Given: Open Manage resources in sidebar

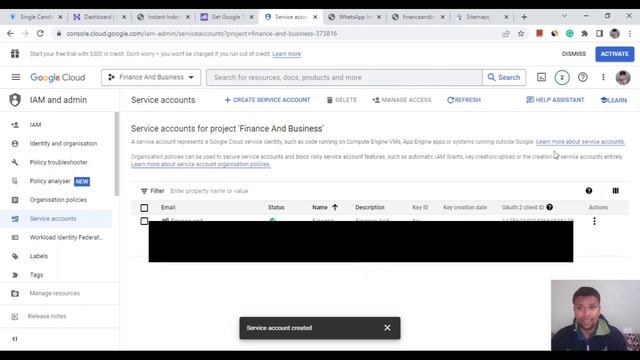Looking at the screenshot, I should (x=56, y=293).
